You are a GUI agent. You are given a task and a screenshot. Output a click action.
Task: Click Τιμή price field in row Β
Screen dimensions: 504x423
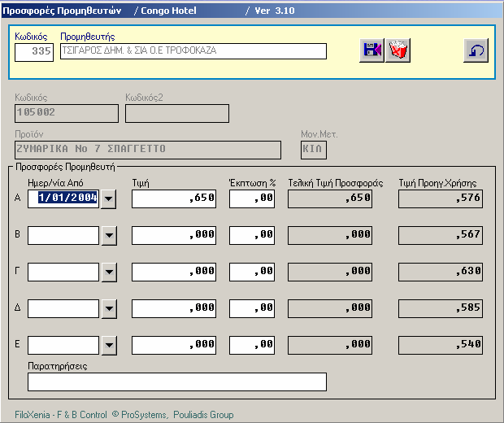click(x=174, y=235)
